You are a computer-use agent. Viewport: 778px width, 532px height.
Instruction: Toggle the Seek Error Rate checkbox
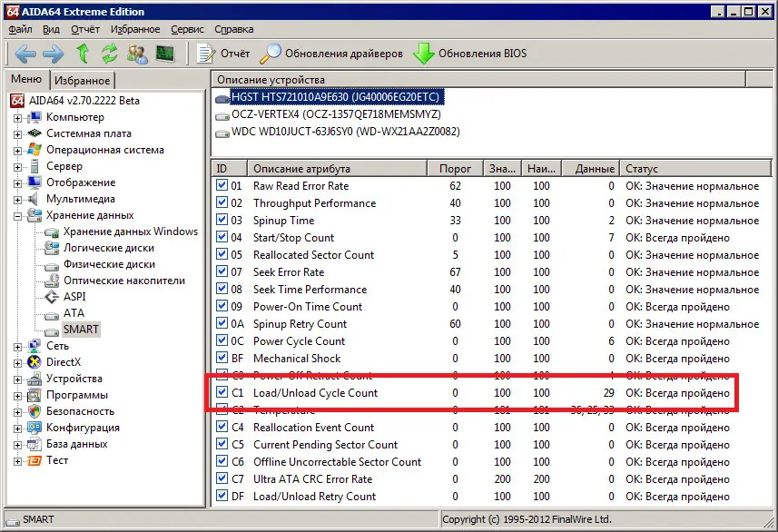point(222,271)
